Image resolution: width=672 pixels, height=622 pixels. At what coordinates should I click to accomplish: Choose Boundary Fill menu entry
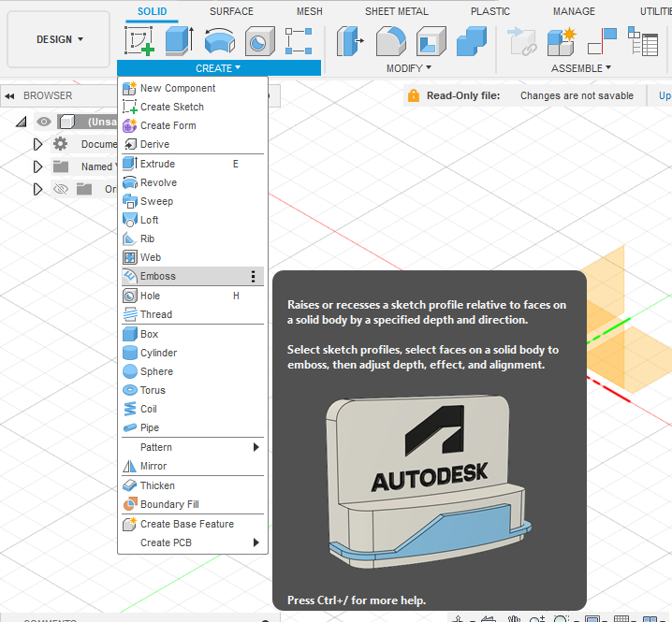(x=193, y=504)
